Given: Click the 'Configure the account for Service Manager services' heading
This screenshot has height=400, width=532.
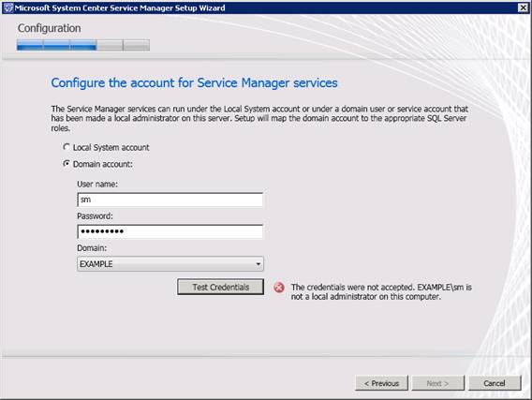Looking at the screenshot, I should coord(194,83).
